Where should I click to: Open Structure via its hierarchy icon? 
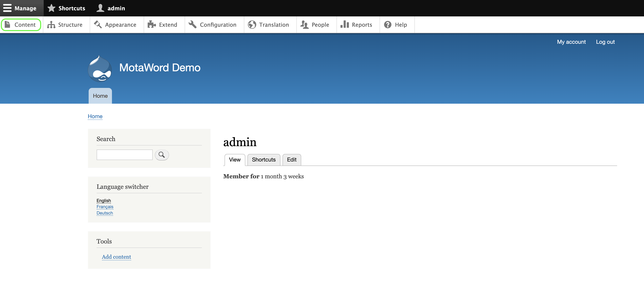[51, 25]
